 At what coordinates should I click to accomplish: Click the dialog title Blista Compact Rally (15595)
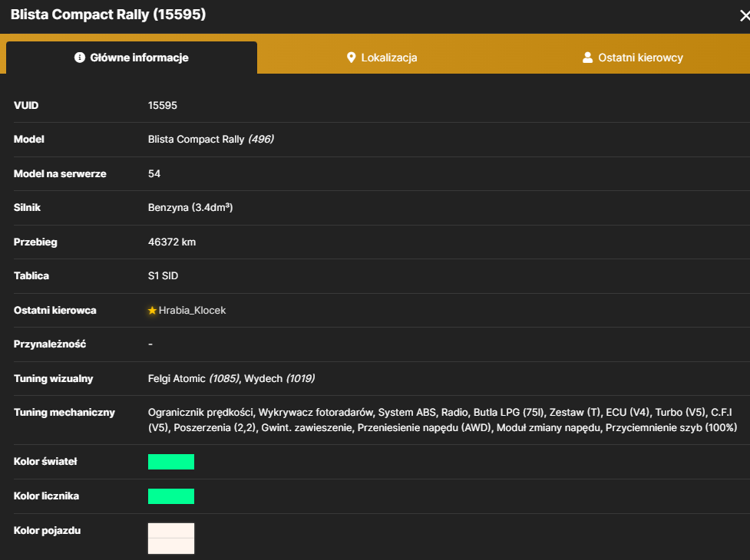coord(108,15)
